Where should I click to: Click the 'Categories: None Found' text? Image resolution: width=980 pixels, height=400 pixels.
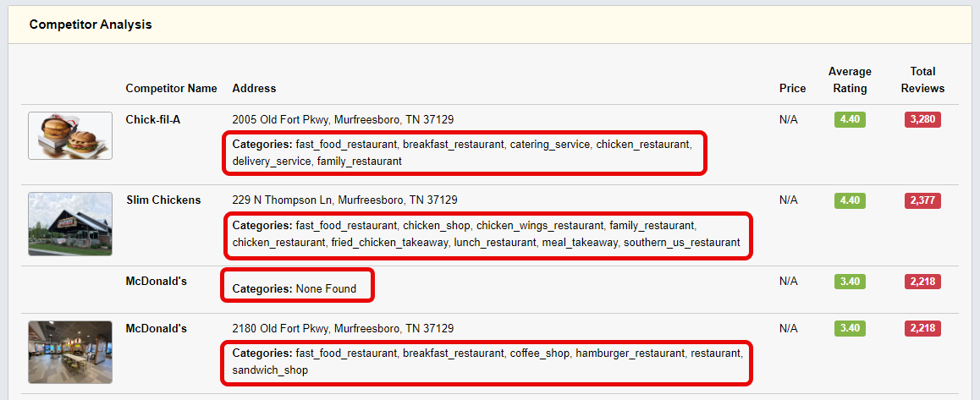click(295, 288)
